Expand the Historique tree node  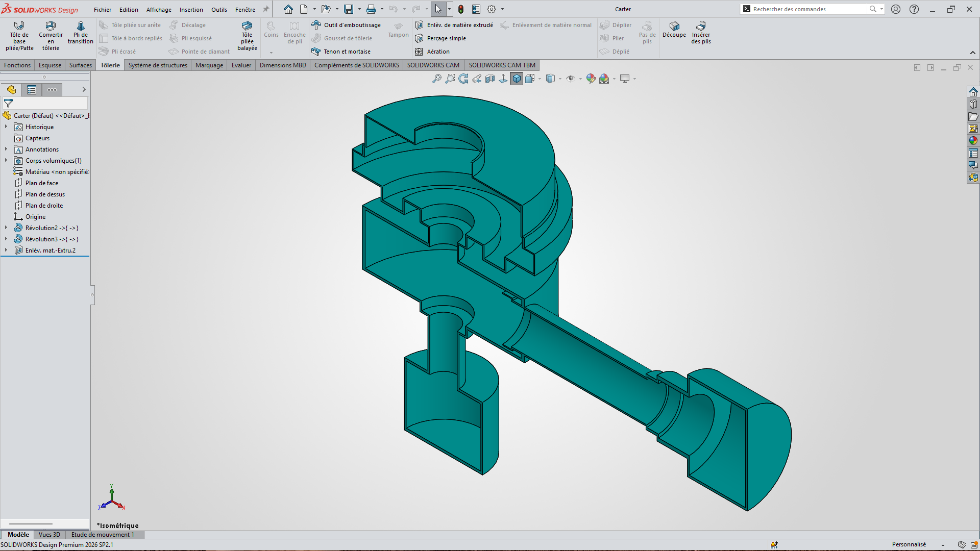pyautogui.click(x=6, y=127)
